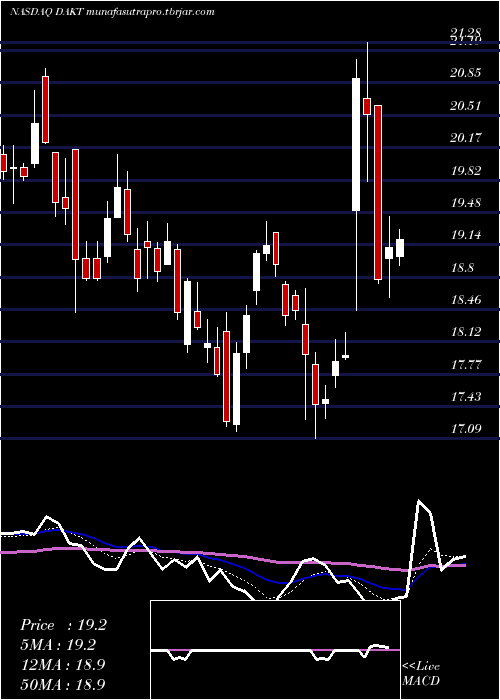This screenshot has height=700, width=500.
Task: Click the NASDAQ DAKT chart title
Action: click(112, 12)
